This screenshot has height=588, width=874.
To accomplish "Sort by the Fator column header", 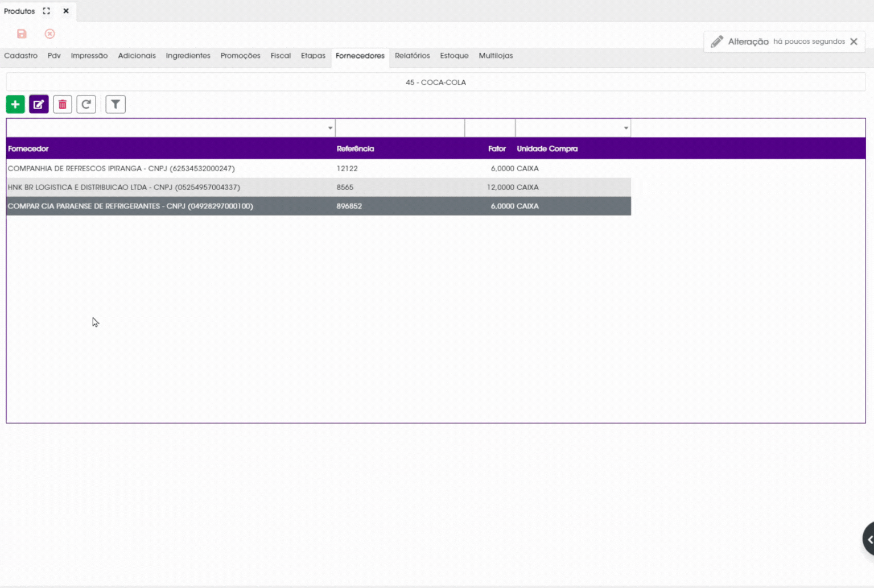I will point(497,148).
